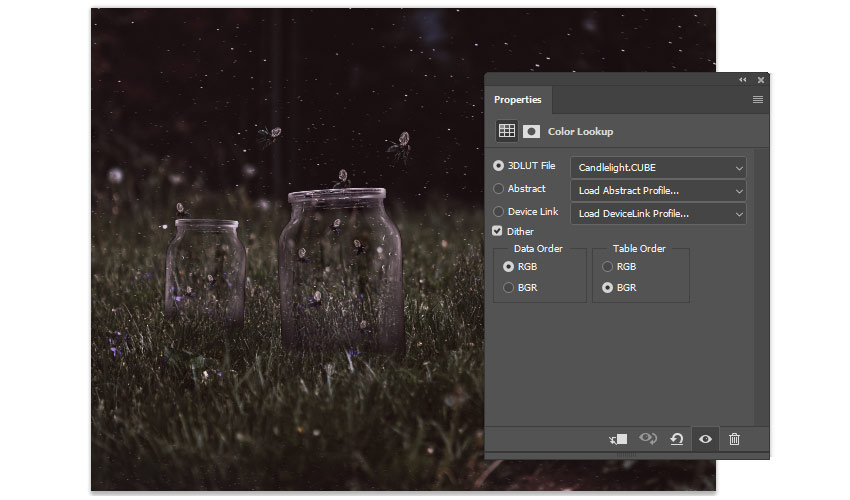Choose BGR under Table Order
Screen dimensions: 850x500
(607, 288)
